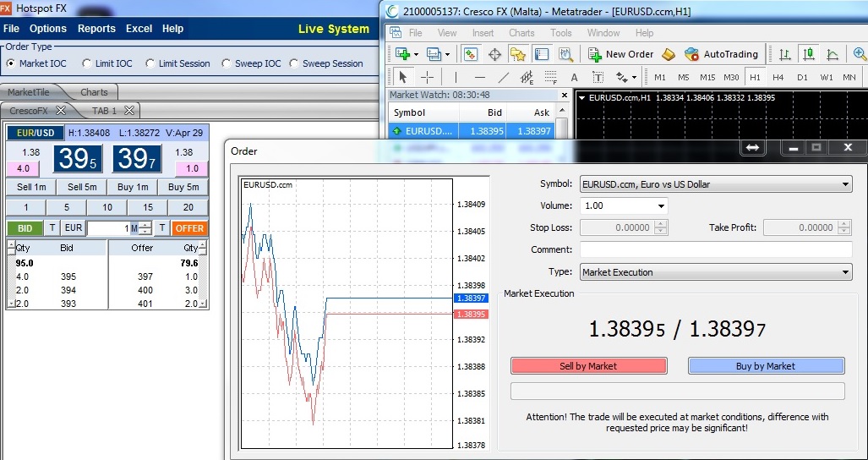Open the Reports menu in Hotspot FX
The image size is (868, 460).
pos(96,29)
